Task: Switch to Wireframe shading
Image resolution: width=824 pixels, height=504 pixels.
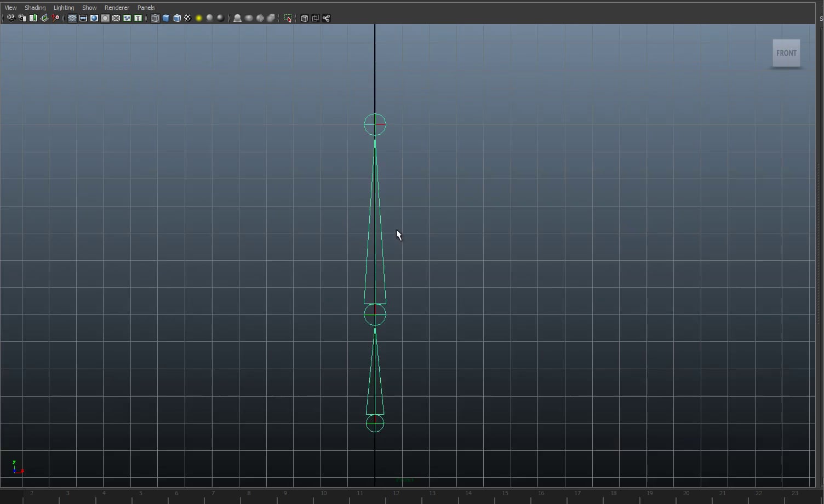Action: [x=155, y=18]
